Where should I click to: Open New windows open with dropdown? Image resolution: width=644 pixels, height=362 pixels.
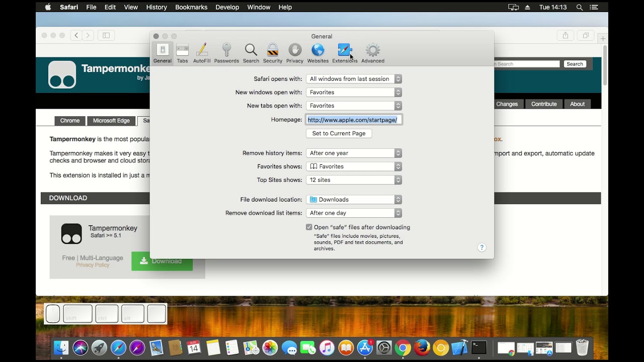(354, 93)
